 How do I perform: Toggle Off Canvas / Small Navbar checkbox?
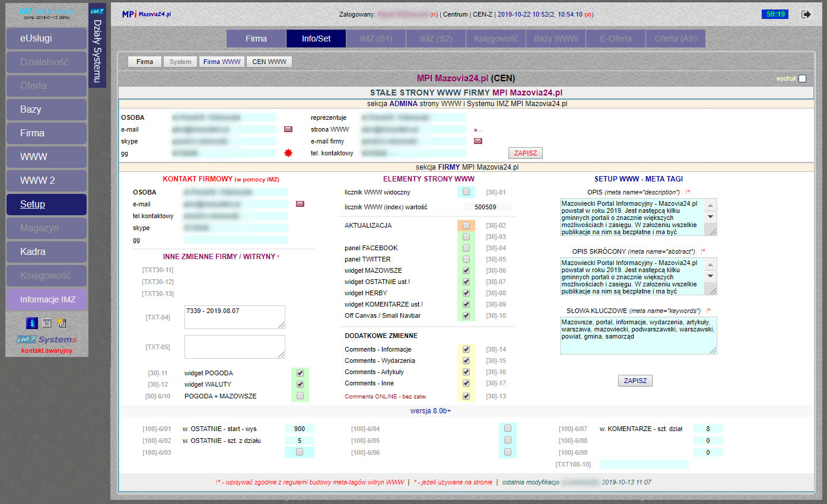pyautogui.click(x=466, y=315)
